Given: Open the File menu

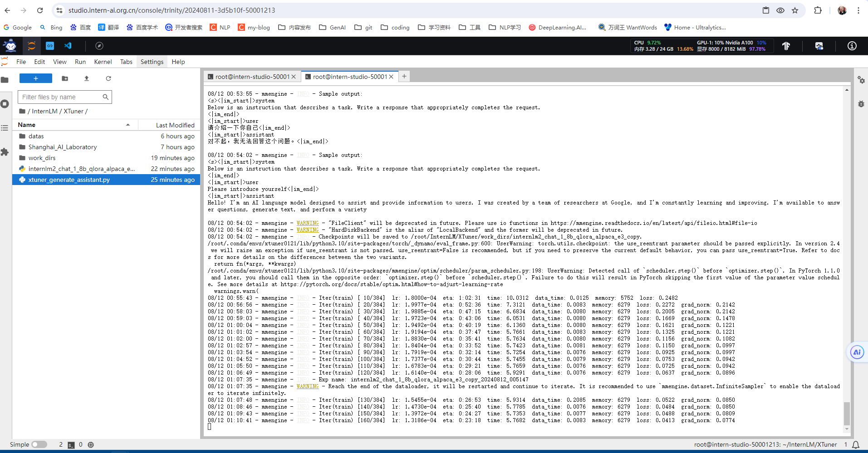Looking at the screenshot, I should pos(21,62).
